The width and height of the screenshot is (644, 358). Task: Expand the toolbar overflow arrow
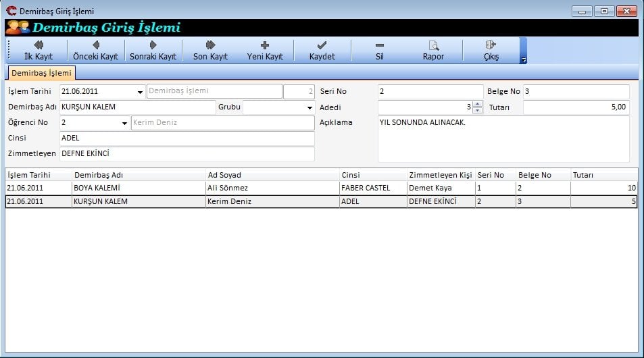(x=523, y=60)
